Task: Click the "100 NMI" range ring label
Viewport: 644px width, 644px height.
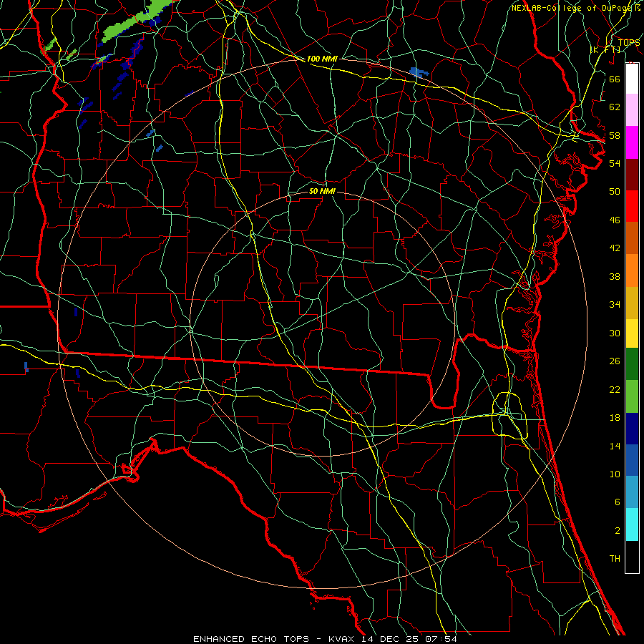Action: pos(322,59)
